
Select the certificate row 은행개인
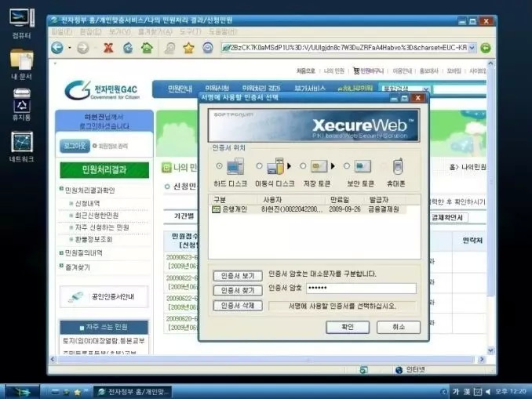point(308,209)
